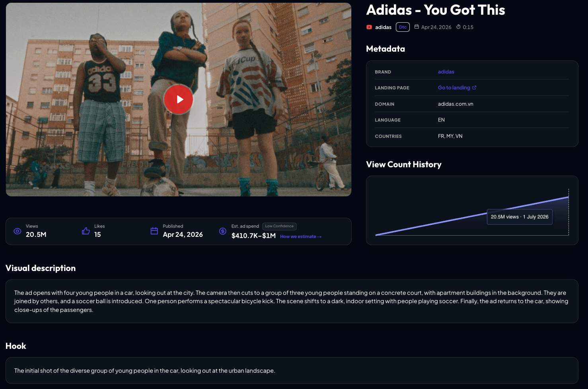Viewport: 588px width, 389px height.
Task: Click the thumbs-up icon next to Likes
Action: tap(86, 231)
